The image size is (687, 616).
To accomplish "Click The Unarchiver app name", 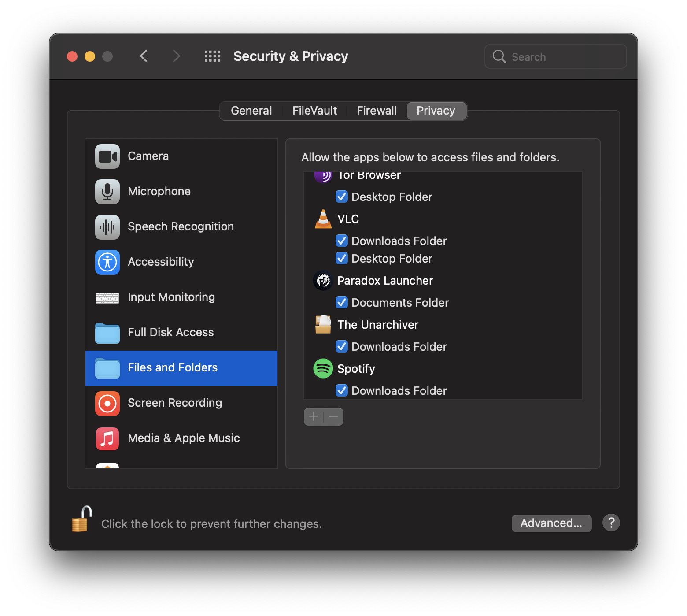I will [x=378, y=325].
